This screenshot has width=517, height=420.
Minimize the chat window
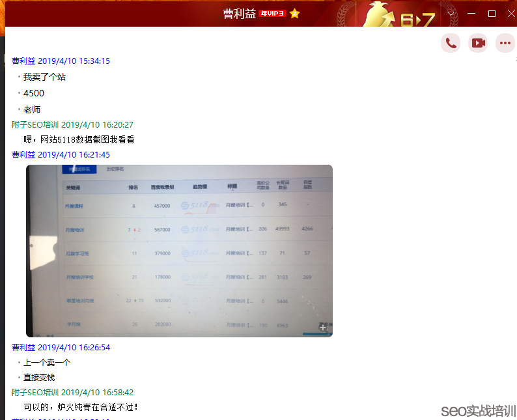tap(471, 13)
